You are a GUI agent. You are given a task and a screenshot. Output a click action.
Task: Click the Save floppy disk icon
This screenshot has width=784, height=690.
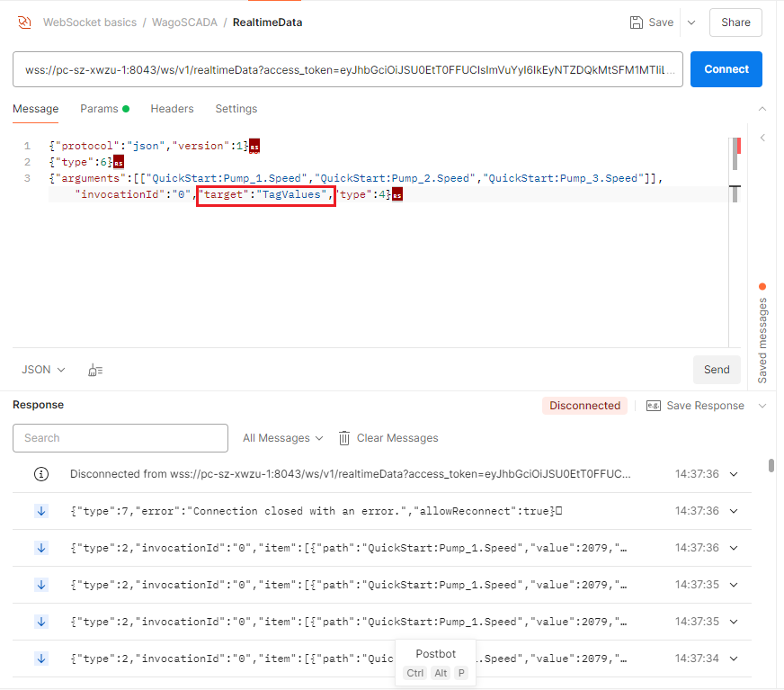637,22
